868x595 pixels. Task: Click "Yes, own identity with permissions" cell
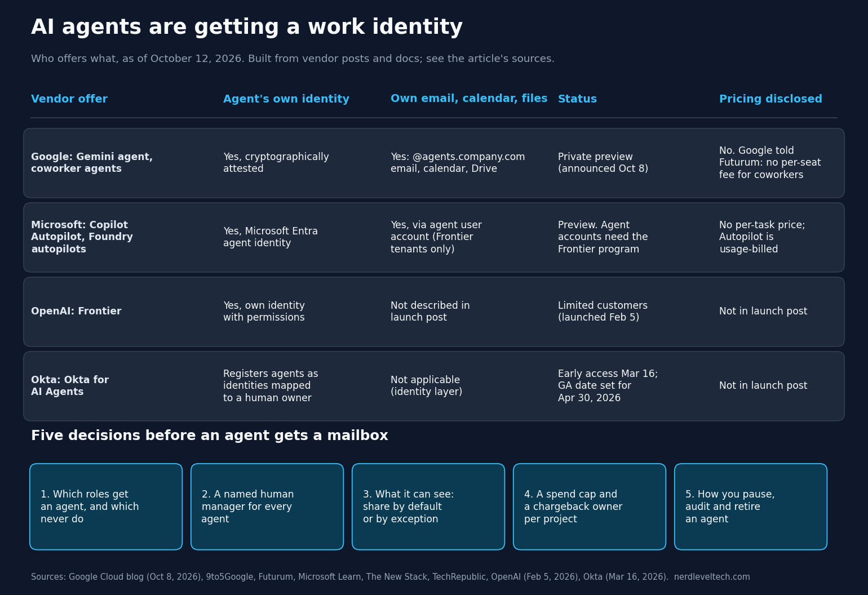tap(264, 312)
